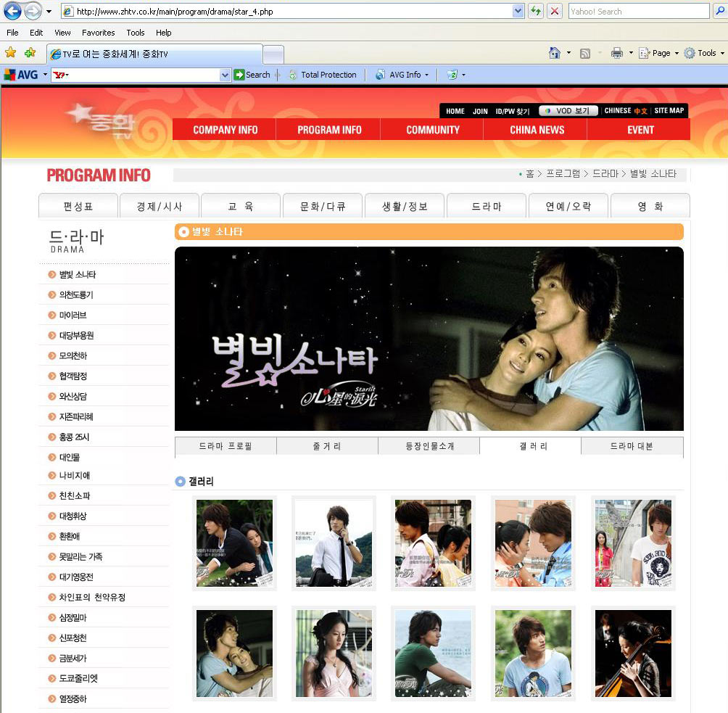Click the Yahoo! Search input field

coord(638,11)
